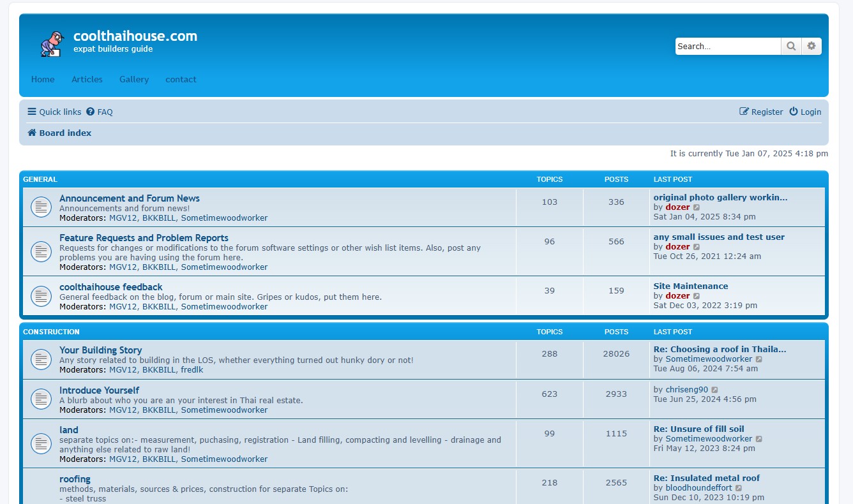Click forum icon for Introduce Yourself
The height and width of the screenshot is (504, 853).
(x=42, y=399)
